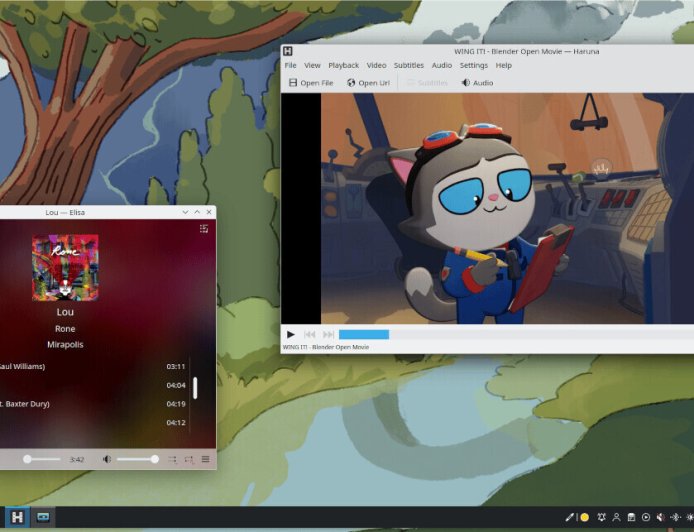Toggle repeat mode in Elisa
The width and height of the screenshot is (694, 532).
click(189, 459)
